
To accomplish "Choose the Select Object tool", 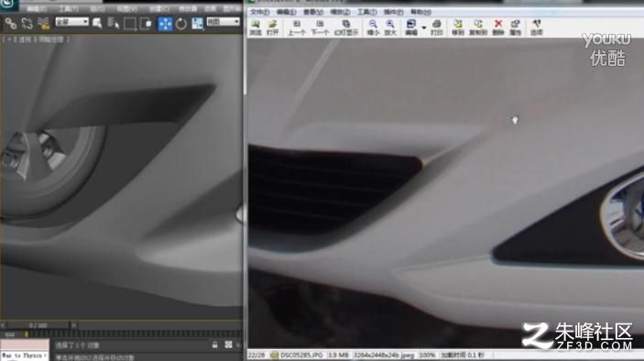I will [x=97, y=24].
